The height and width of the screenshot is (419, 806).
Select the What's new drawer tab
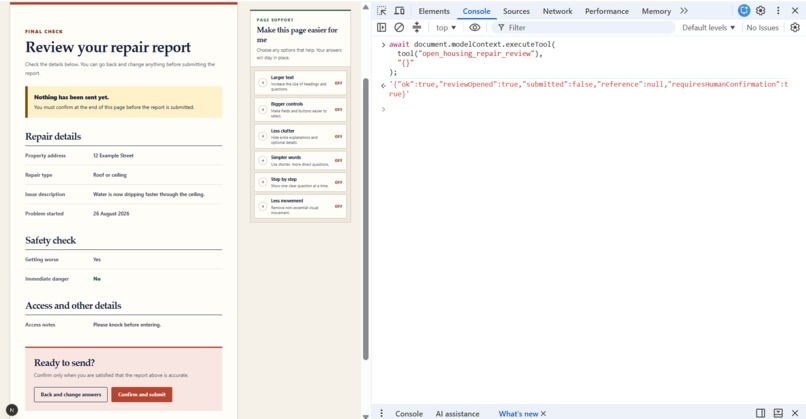518,413
